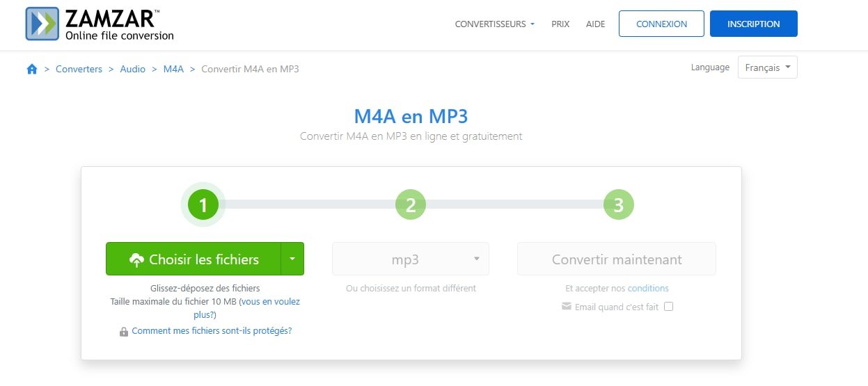868x386 pixels.
Task: Open the mp3 format dropdown
Action: pos(411,259)
